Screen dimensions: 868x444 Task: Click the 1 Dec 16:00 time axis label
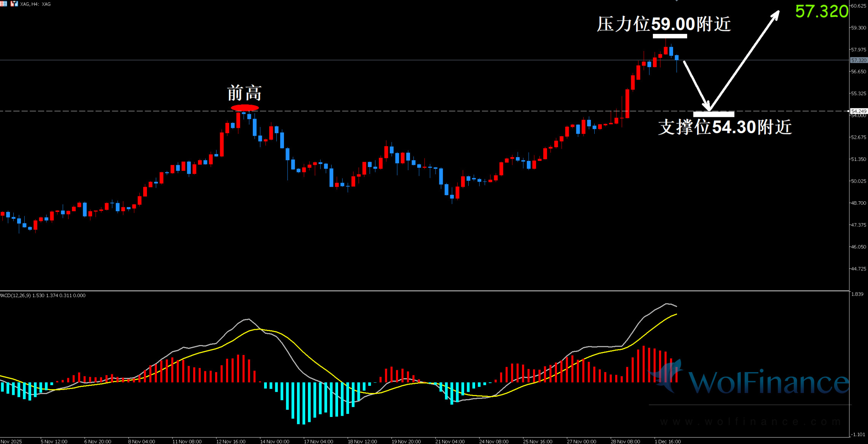click(x=667, y=441)
